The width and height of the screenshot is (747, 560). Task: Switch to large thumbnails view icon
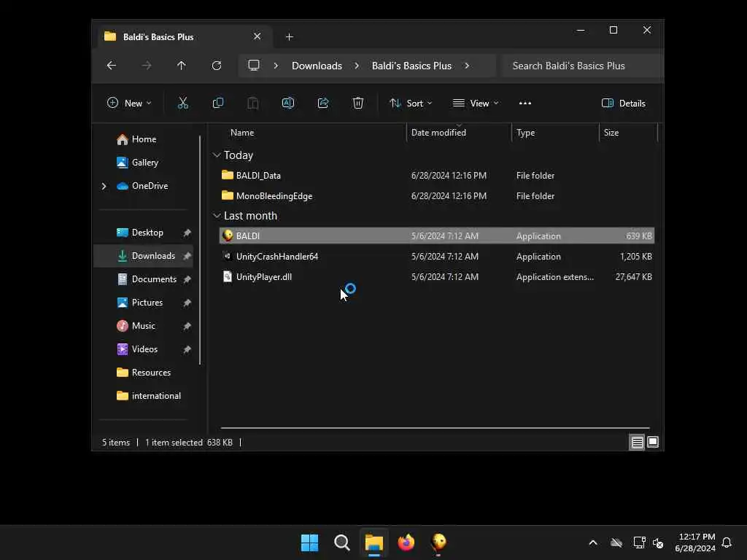(653, 443)
